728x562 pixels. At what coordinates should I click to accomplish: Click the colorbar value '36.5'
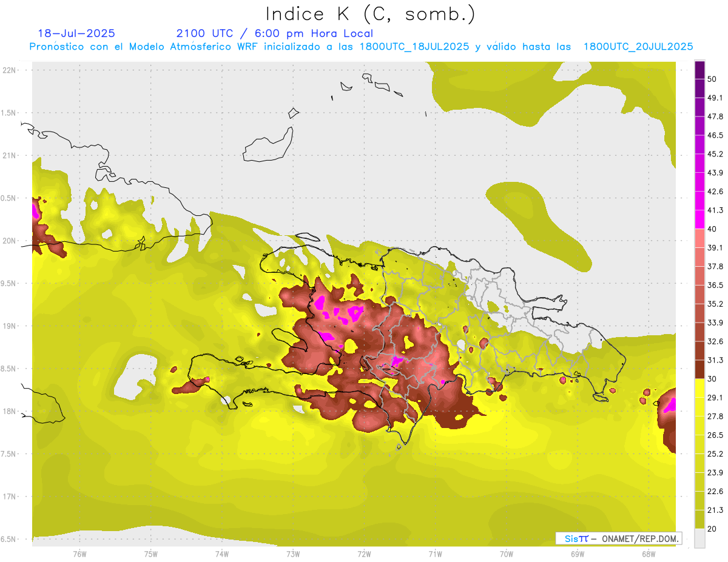715,286
